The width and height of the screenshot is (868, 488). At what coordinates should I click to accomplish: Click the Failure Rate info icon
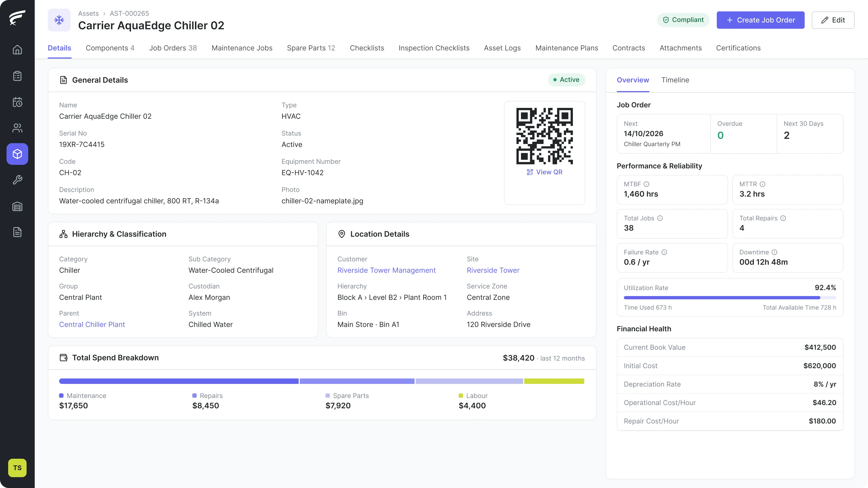(x=664, y=252)
